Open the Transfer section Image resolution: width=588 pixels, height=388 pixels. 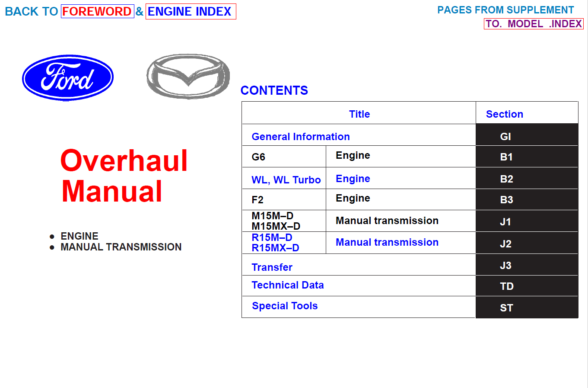tap(272, 267)
